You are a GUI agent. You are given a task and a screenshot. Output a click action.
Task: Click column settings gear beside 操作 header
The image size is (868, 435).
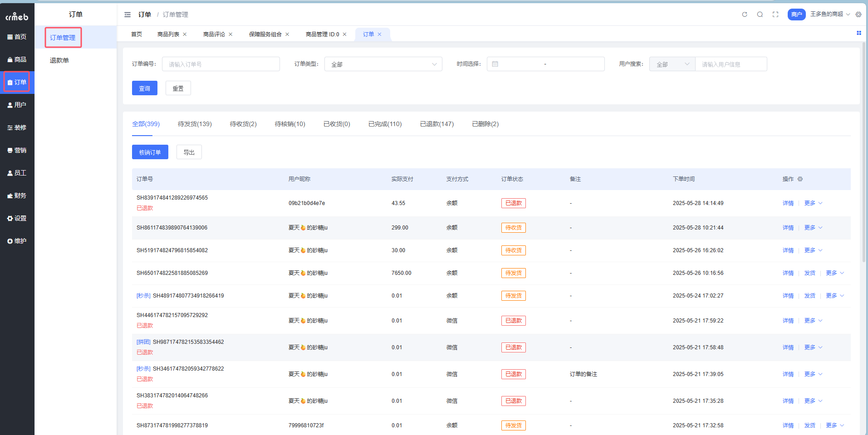pos(800,179)
